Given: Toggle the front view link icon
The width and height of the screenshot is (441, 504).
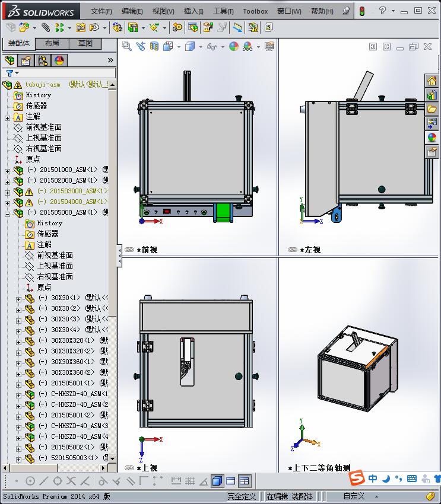Looking at the screenshot, I should coord(129,250).
